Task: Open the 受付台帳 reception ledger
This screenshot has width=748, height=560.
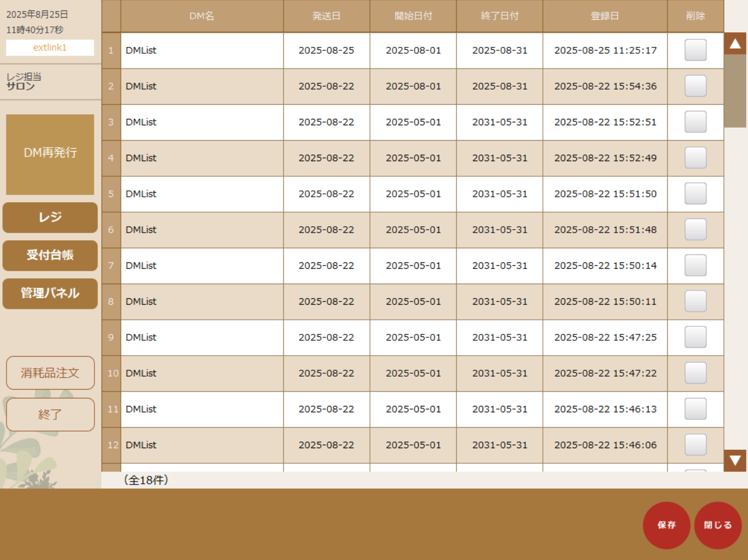Action: click(x=50, y=255)
